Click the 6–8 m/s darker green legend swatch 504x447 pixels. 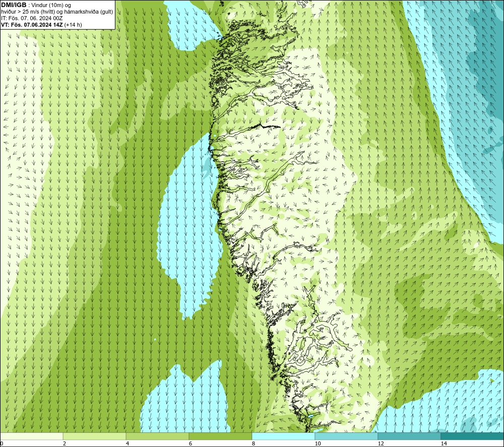221,436
